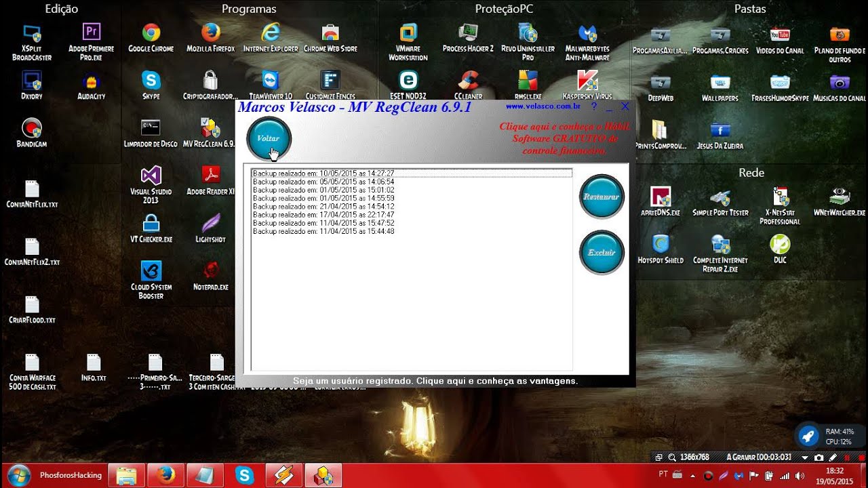Open the Lightshot desktop icon
Viewport: 868px width, 488px height.
[x=211, y=228]
